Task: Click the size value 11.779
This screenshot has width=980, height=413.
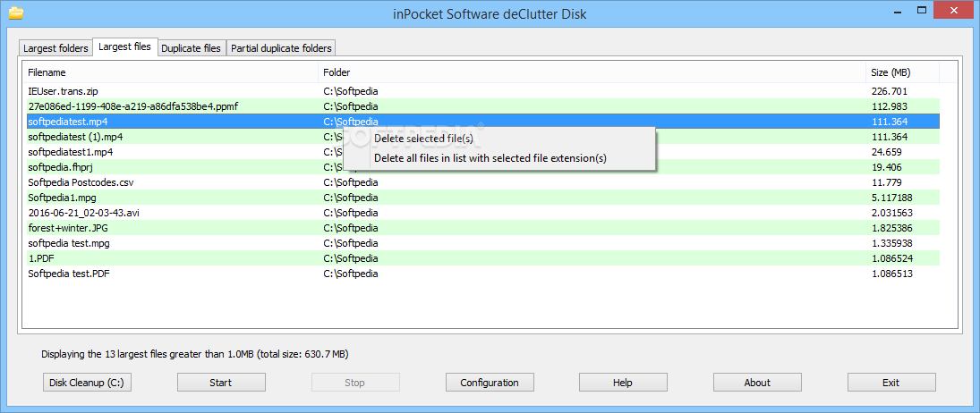Action: click(x=887, y=182)
